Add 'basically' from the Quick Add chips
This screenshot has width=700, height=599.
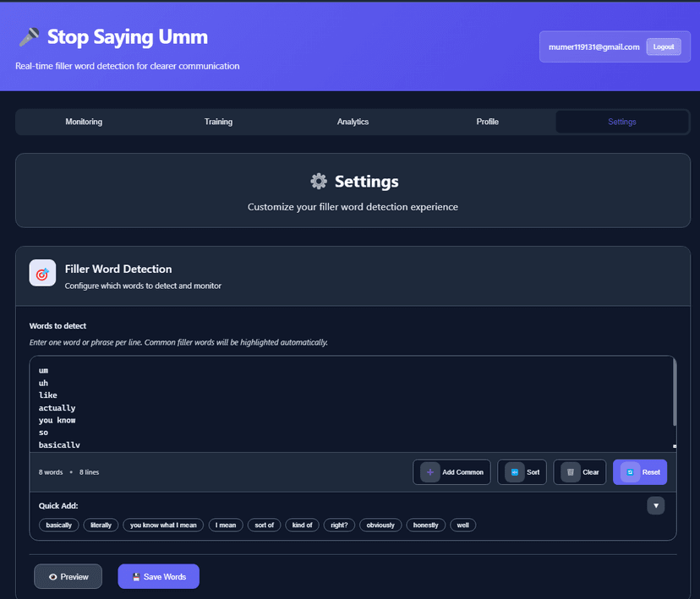coord(58,525)
